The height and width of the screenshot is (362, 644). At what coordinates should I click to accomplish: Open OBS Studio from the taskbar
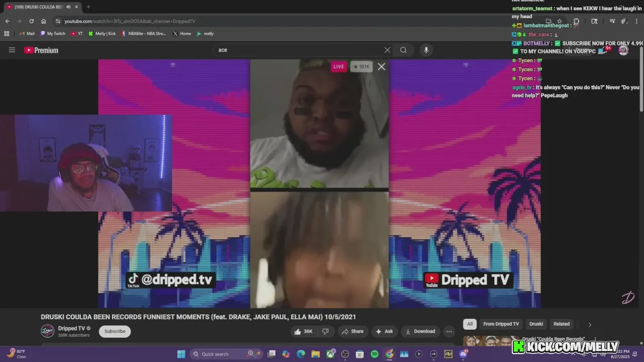tap(345, 354)
